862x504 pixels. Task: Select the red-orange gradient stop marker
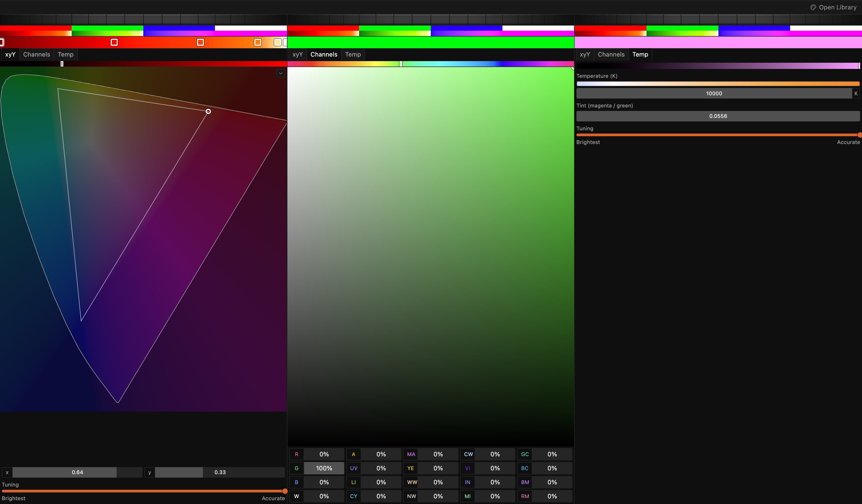(x=200, y=42)
